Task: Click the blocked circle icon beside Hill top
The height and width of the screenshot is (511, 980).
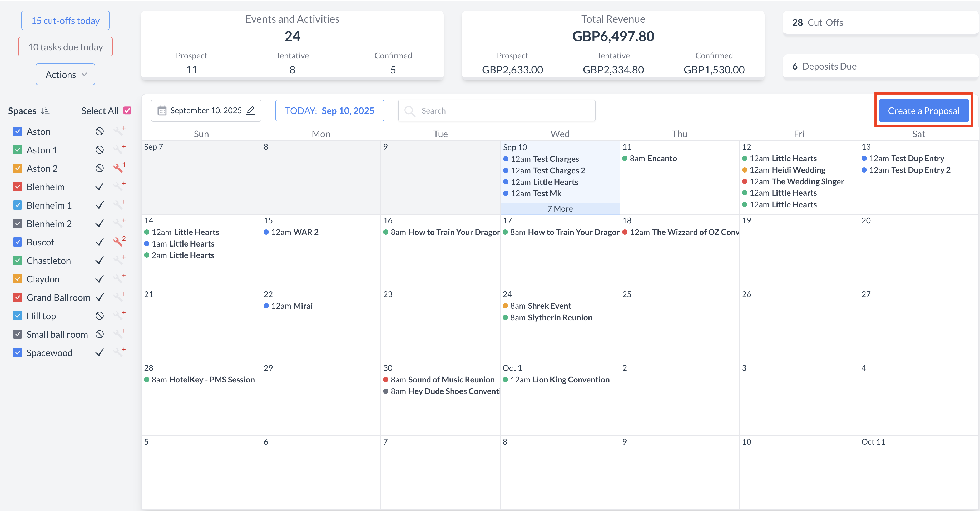Action: (99, 316)
